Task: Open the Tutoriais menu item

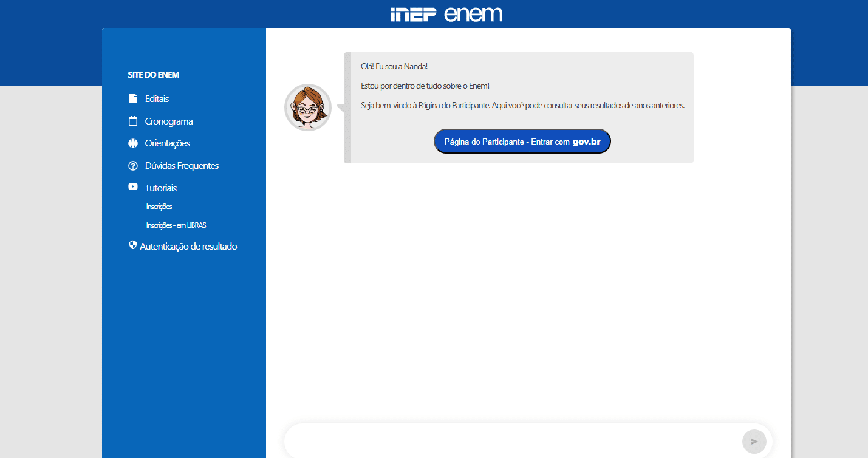Action: pos(161,188)
